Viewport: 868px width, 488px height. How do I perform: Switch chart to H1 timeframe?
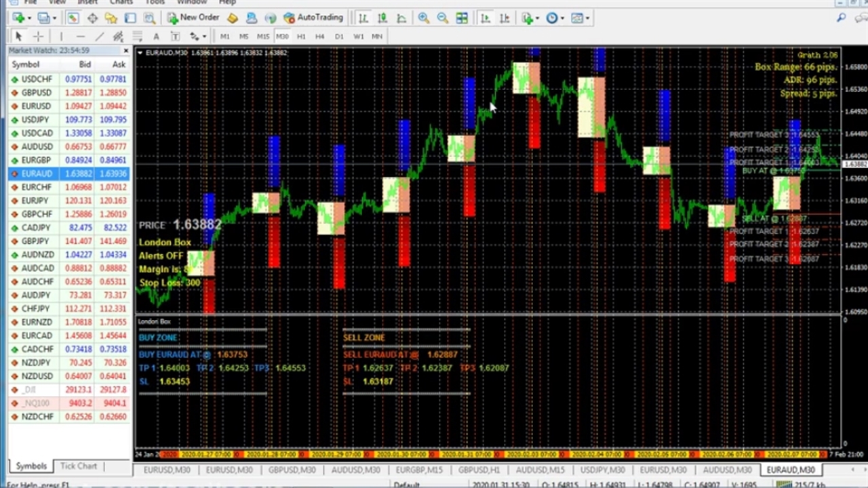(301, 36)
